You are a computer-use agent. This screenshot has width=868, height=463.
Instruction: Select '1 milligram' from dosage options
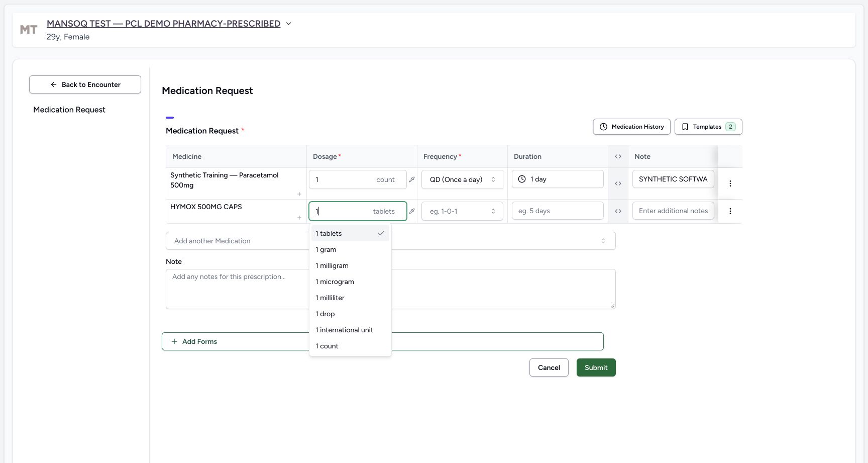(350, 265)
